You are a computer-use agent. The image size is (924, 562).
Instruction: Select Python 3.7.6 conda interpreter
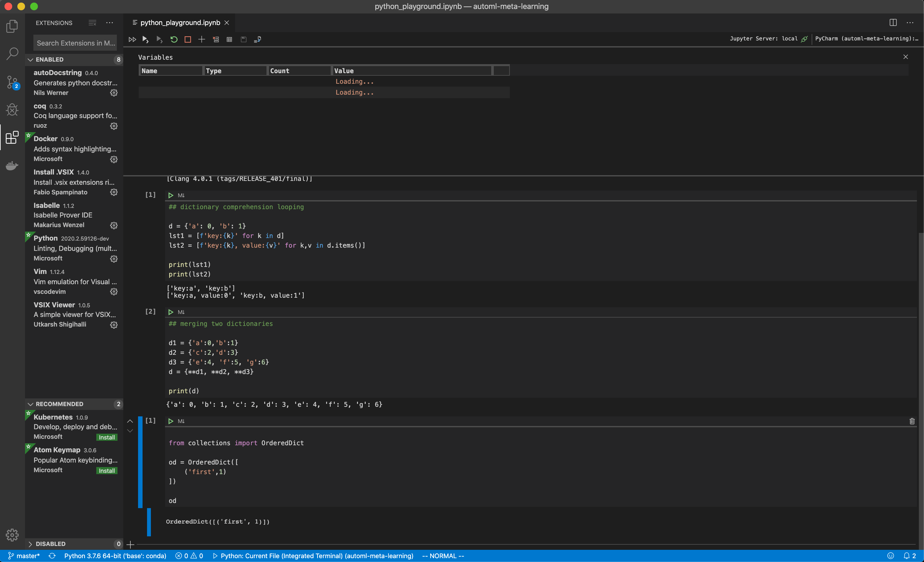click(115, 556)
